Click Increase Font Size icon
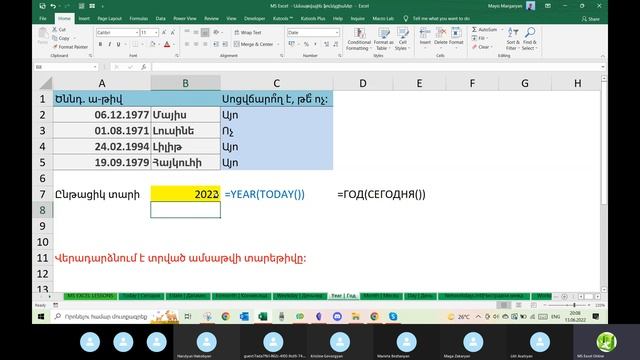The image size is (640, 360). point(164,32)
